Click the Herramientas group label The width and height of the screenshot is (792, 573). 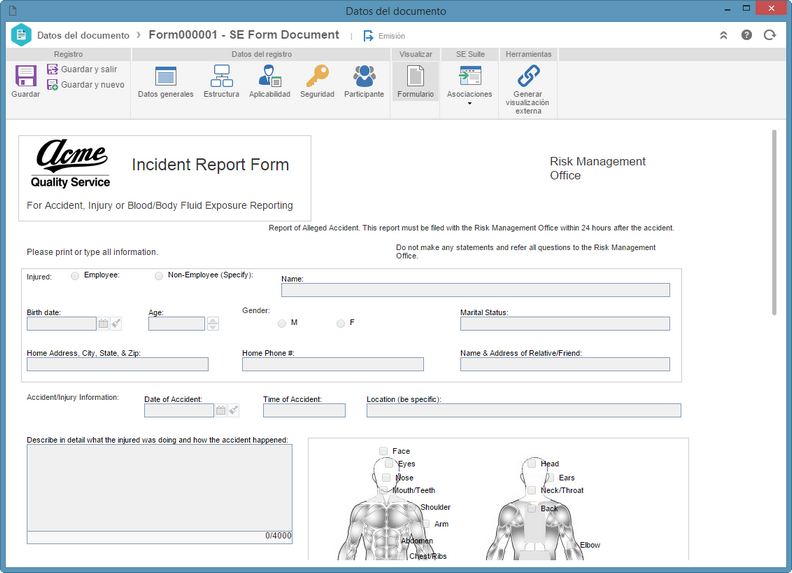point(528,54)
